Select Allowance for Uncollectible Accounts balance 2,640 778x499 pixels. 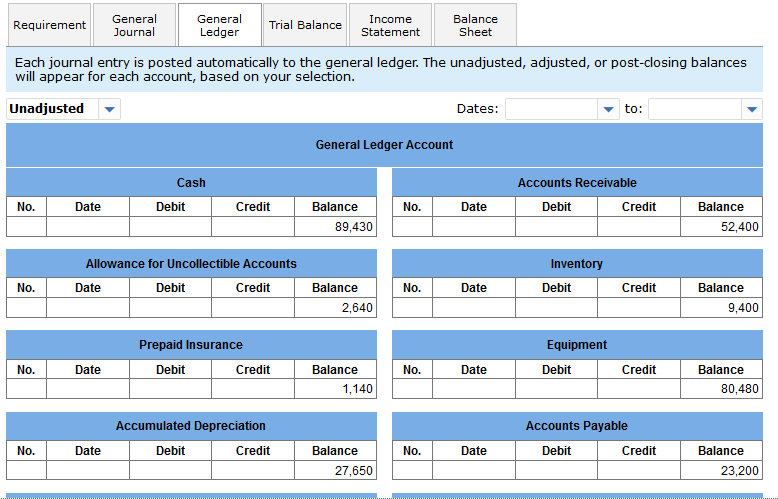click(x=335, y=308)
